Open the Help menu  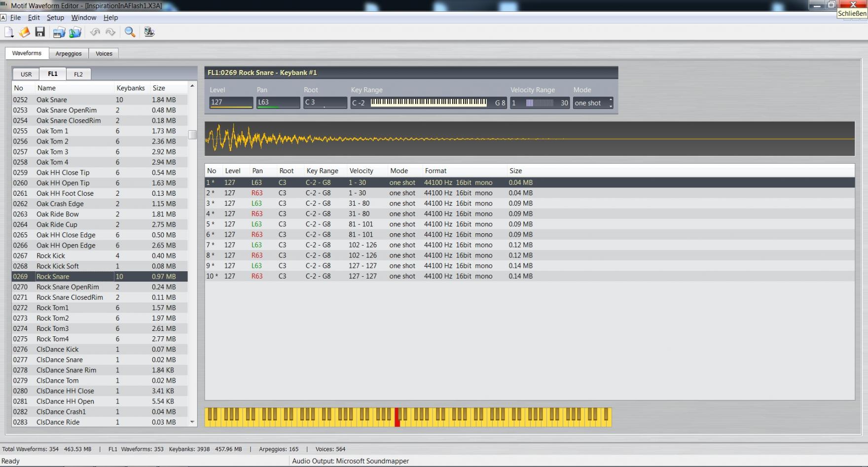click(x=110, y=17)
